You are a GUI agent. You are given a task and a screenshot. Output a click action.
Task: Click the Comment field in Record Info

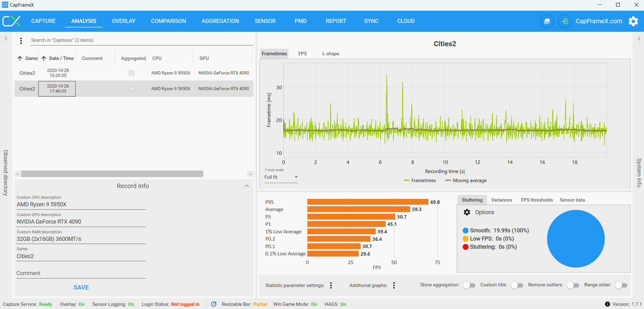pos(81,273)
